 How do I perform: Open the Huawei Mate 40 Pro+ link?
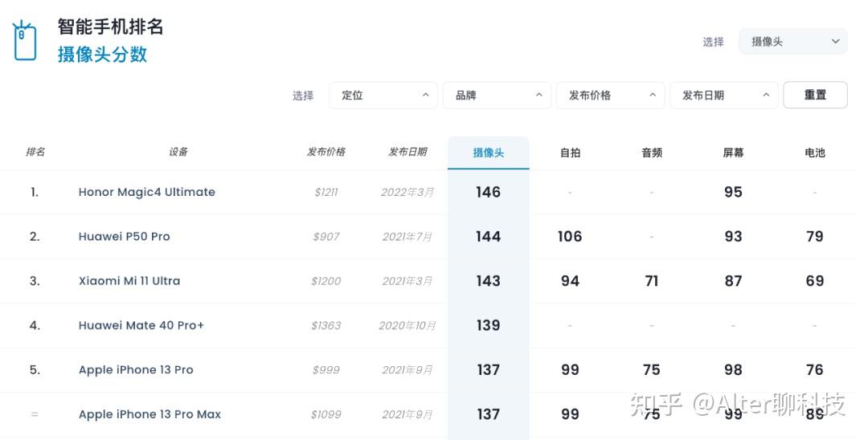[x=141, y=325]
